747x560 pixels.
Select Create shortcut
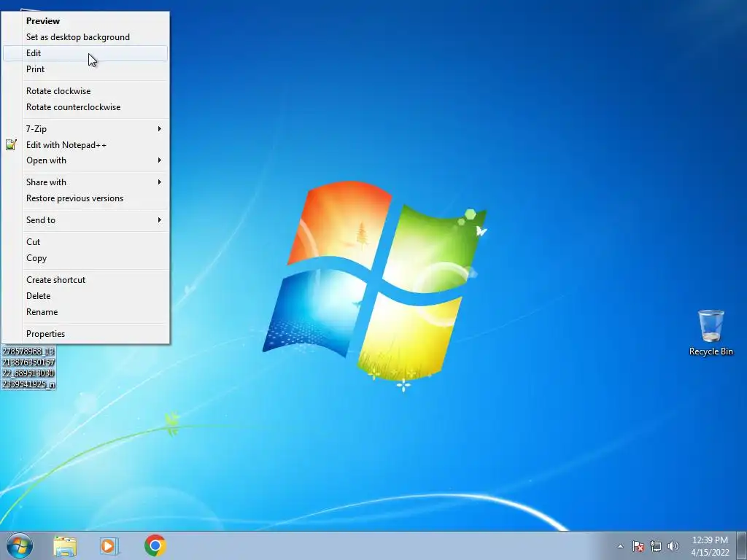(x=86, y=280)
